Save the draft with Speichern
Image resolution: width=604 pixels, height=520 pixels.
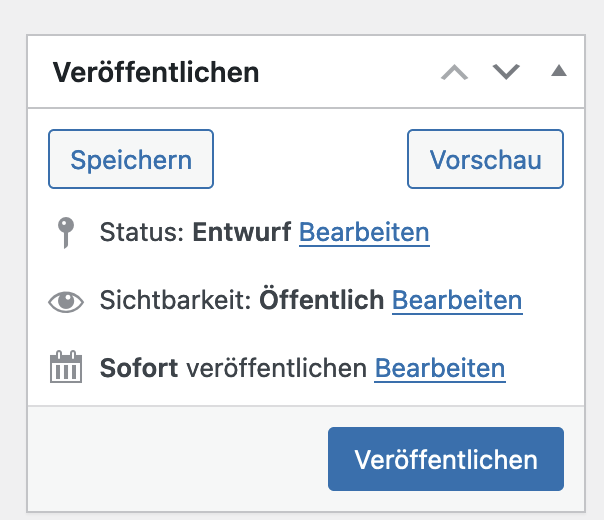(131, 159)
